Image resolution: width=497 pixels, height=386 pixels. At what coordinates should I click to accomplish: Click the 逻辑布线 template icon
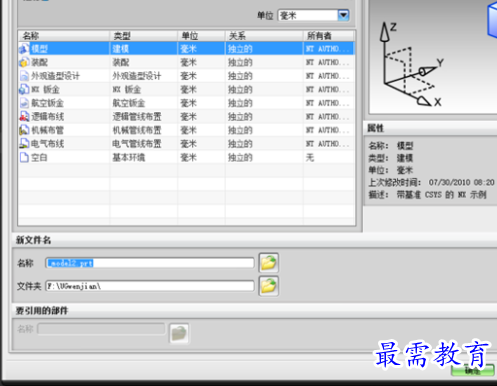[x=24, y=117]
